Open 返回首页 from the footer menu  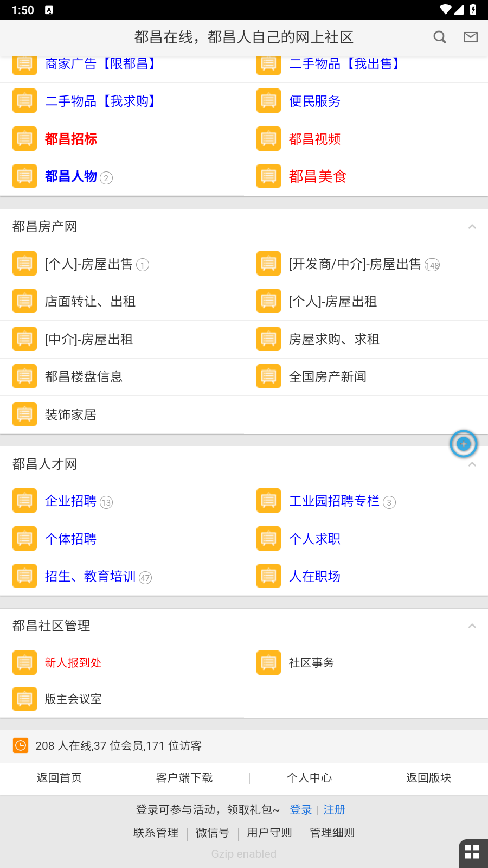(59, 778)
